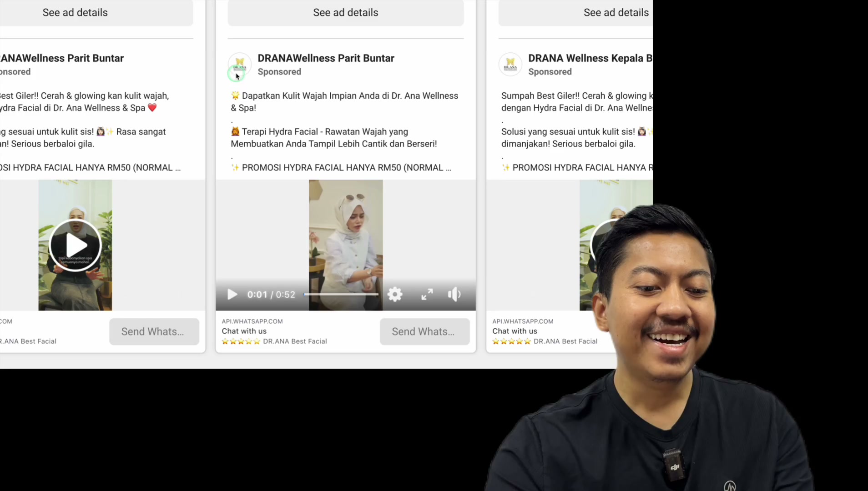The image size is (868, 491).
Task: Open the DRANA Wellness Kepala logo avatar
Action: coord(510,65)
